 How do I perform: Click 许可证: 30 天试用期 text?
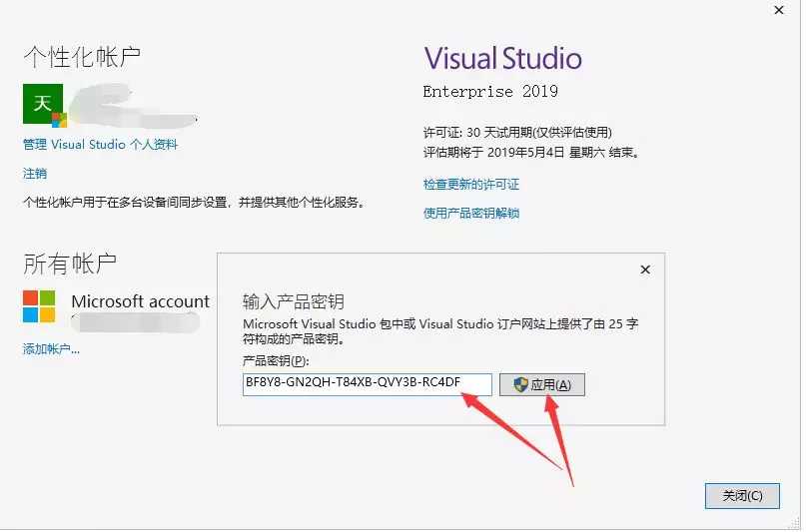[x=517, y=133]
